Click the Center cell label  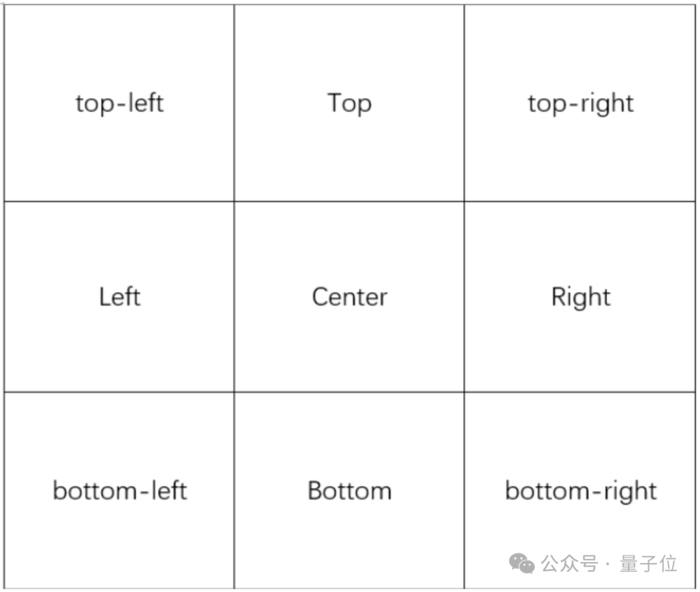coord(349,297)
